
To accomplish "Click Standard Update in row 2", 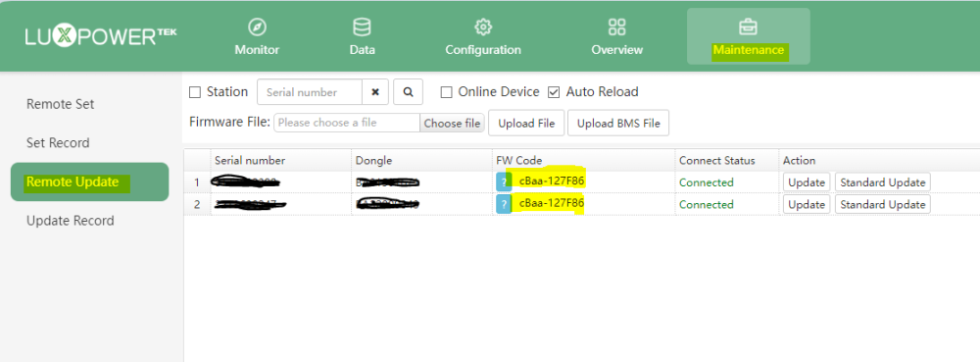I will coord(883,204).
